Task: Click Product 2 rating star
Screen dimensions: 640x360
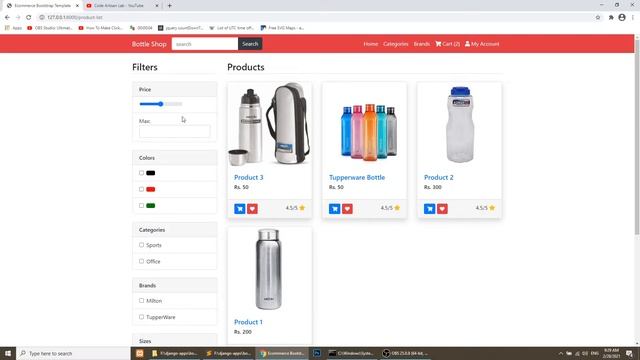Action: (x=492, y=208)
